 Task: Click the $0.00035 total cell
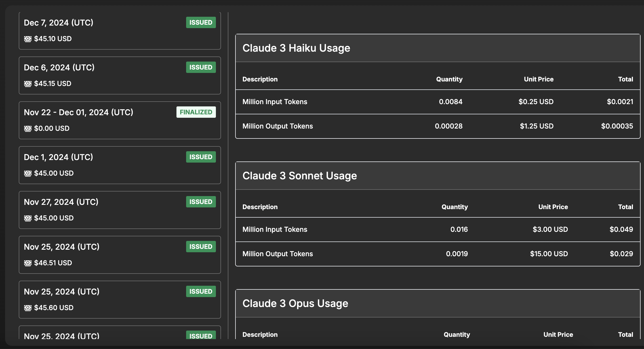(617, 126)
